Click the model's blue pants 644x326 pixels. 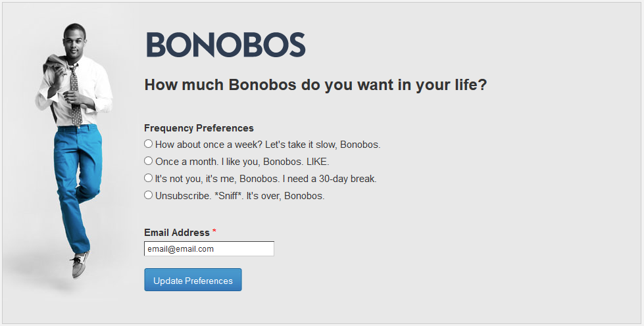point(76,177)
